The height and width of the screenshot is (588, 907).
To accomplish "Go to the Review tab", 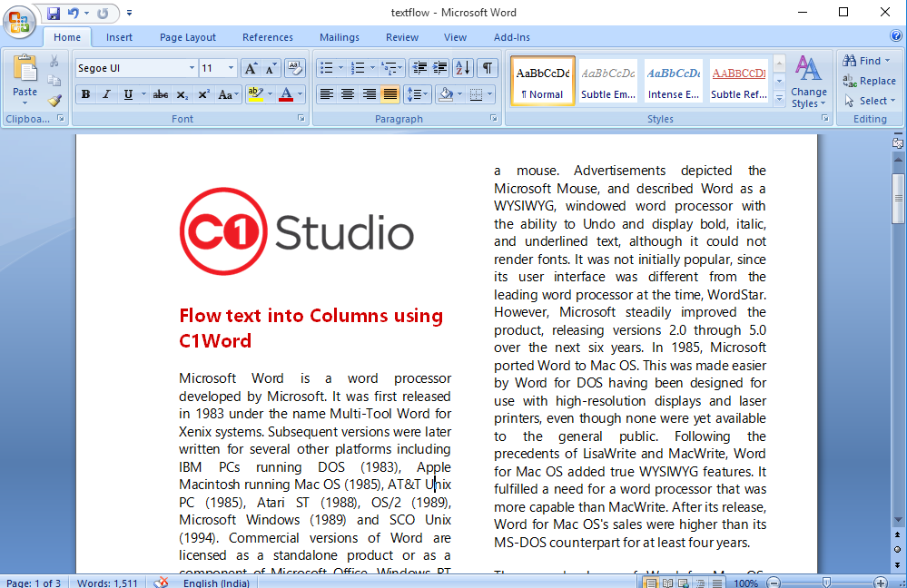I will click(402, 37).
